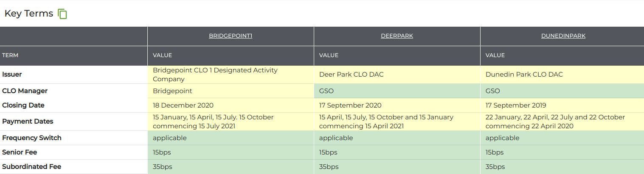Click the Payment Dates row label
Screen dimensions: 644x174
[x=28, y=122]
